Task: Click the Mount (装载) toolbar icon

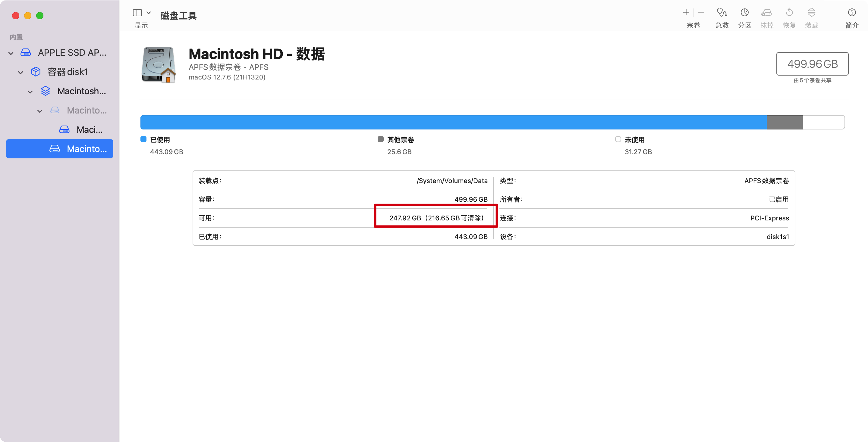Action: click(x=811, y=13)
